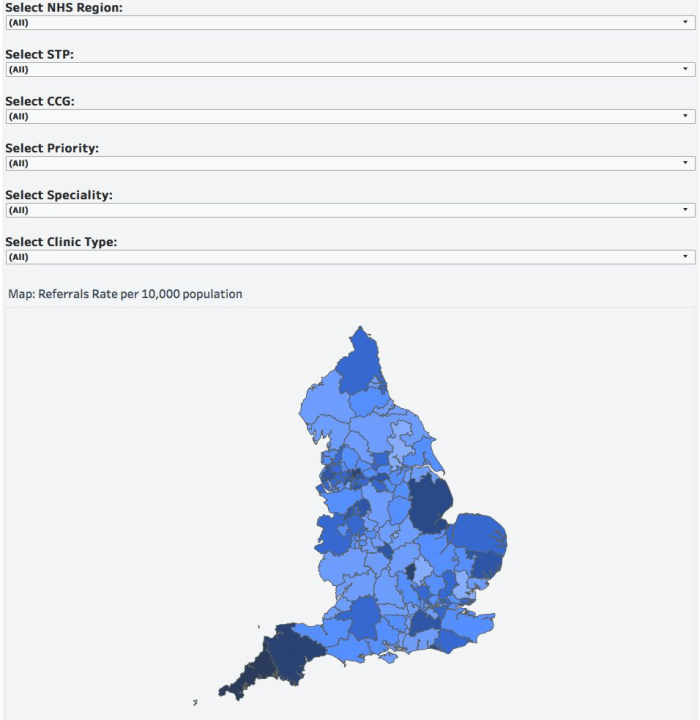This screenshot has height=720, width=700.
Task: Select the small dark region in central England
Action: [410, 572]
